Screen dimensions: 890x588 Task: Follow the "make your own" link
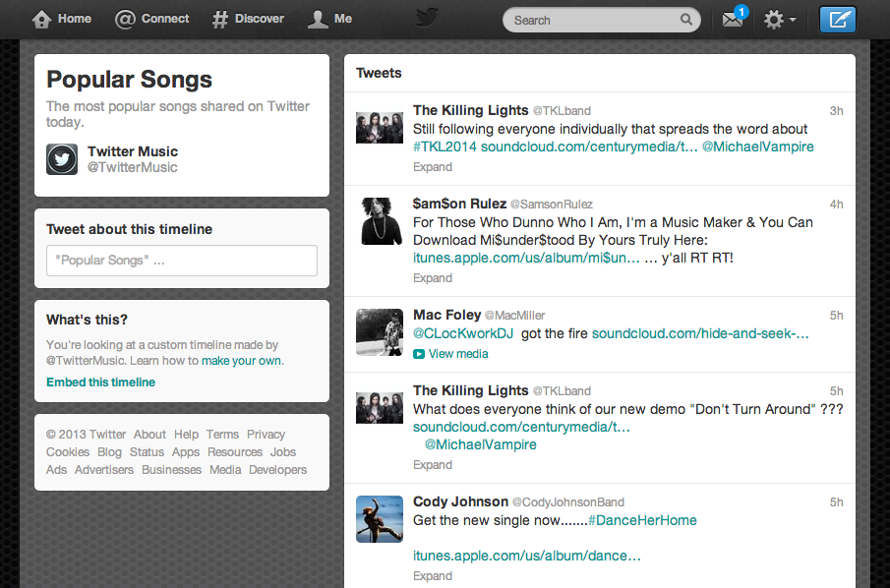click(x=242, y=361)
